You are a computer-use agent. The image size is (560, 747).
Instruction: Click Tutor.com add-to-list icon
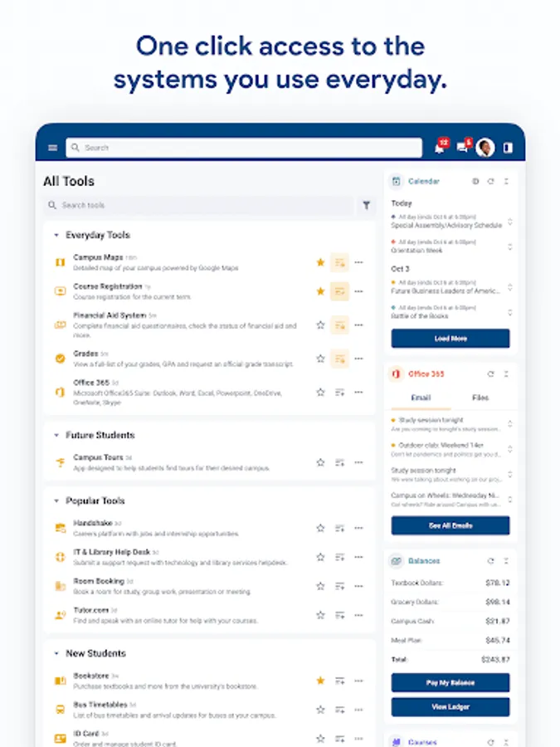(339, 615)
